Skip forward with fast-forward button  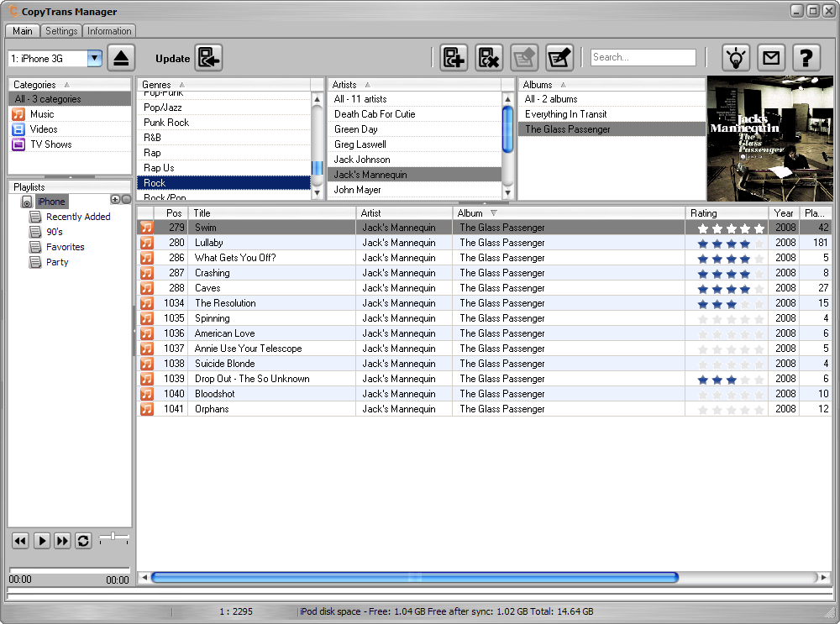point(62,541)
